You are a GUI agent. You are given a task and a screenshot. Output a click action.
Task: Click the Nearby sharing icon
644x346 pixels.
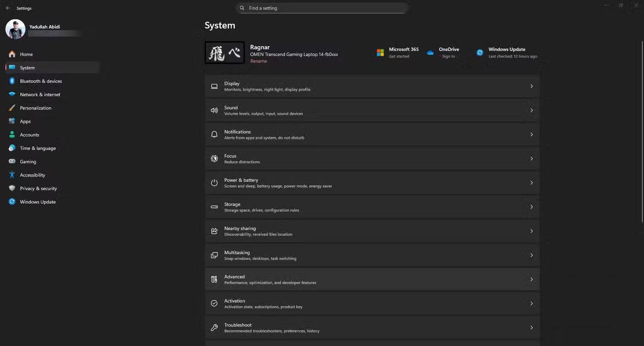214,231
